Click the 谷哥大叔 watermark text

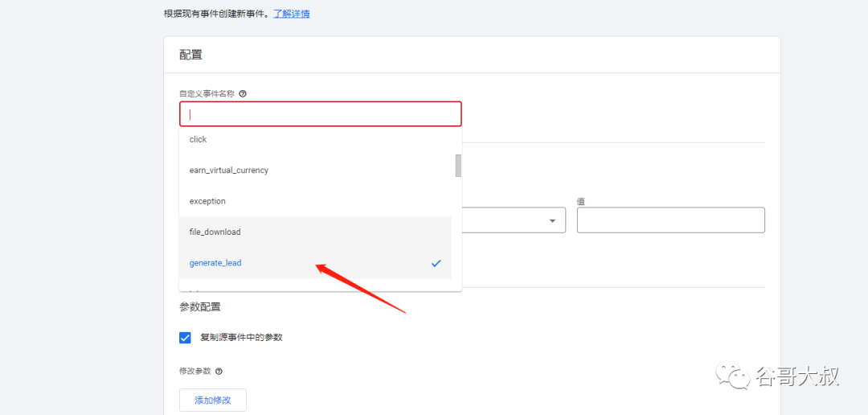click(798, 376)
